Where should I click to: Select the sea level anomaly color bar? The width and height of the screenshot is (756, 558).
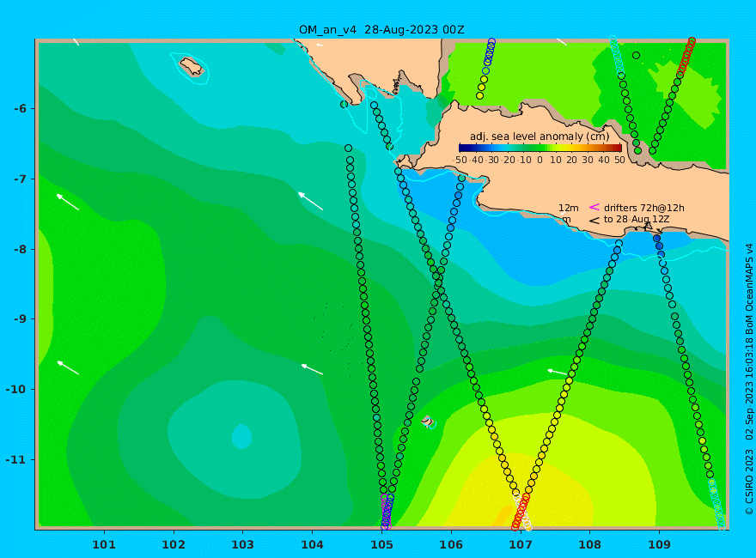[540, 148]
